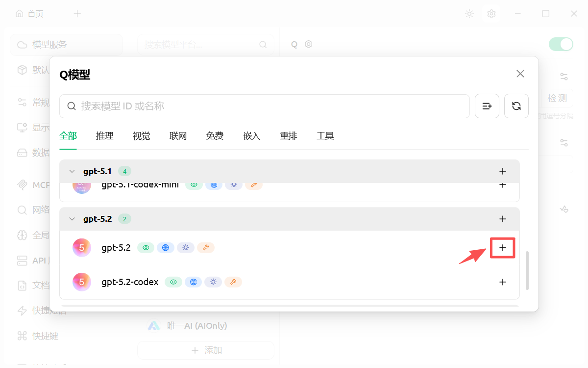Viewport: 588px width, 368px height.
Task: Select the 推理 filter tab
Action: point(105,136)
